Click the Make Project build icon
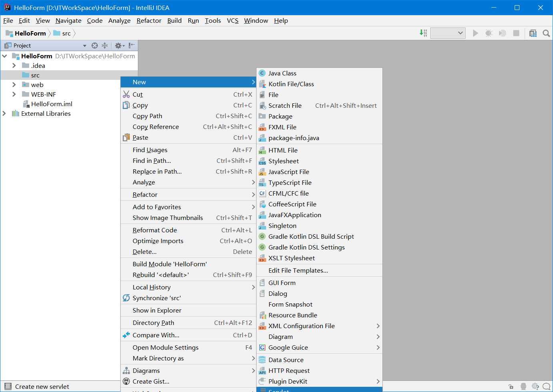The width and height of the screenshot is (553, 392). tap(424, 33)
